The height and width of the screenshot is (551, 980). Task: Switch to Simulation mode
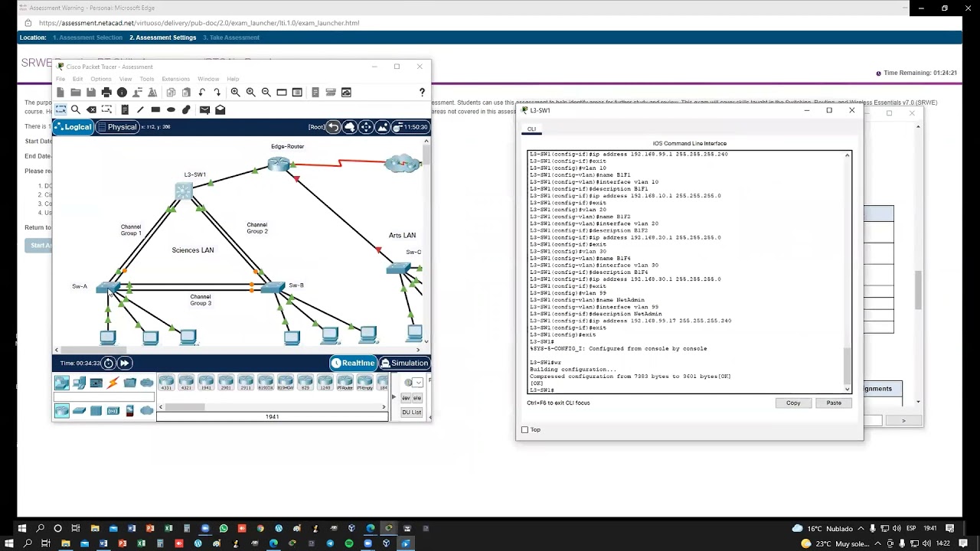coord(405,363)
